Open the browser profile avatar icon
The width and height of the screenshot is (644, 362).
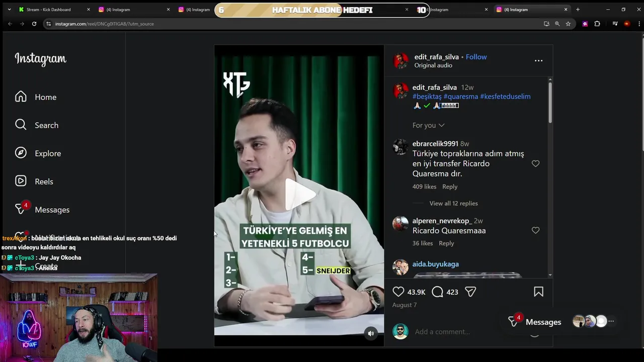626,24
